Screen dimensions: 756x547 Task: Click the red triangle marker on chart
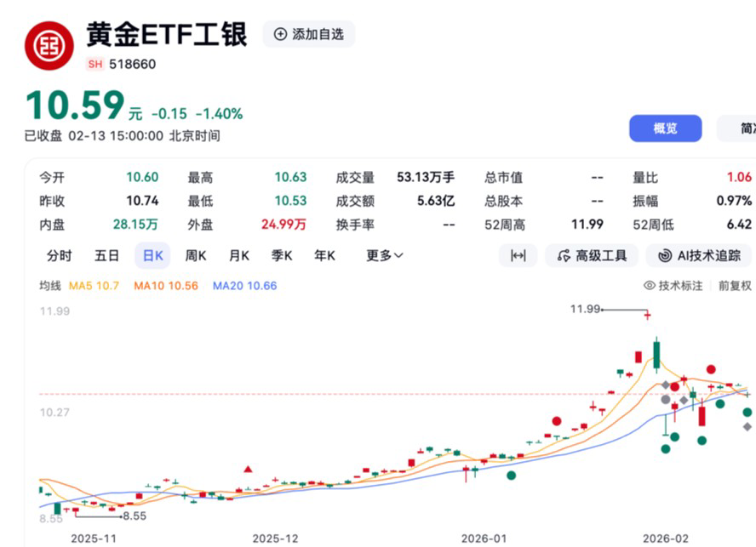(x=248, y=469)
